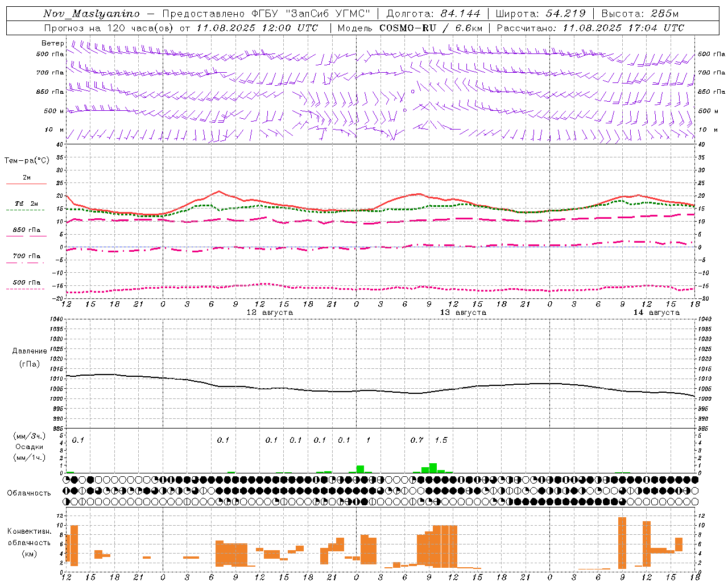
Task: Click '10 м' label left of wind barbs
Action: tap(54, 130)
